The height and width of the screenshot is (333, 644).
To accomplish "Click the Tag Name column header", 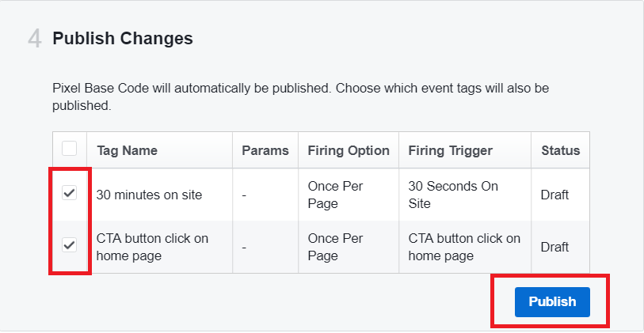I will [x=127, y=150].
